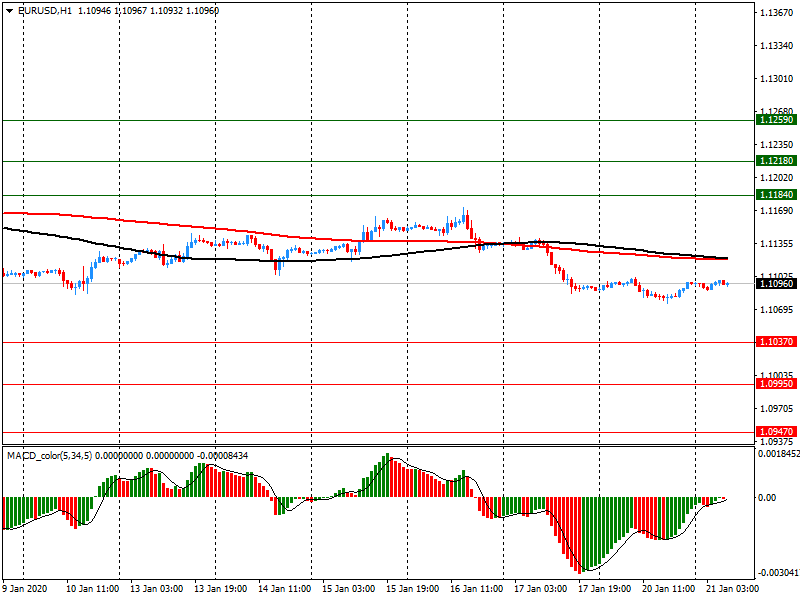Click the 9 Jan 2020 time axis label
800x600 pixels.
pos(25,588)
